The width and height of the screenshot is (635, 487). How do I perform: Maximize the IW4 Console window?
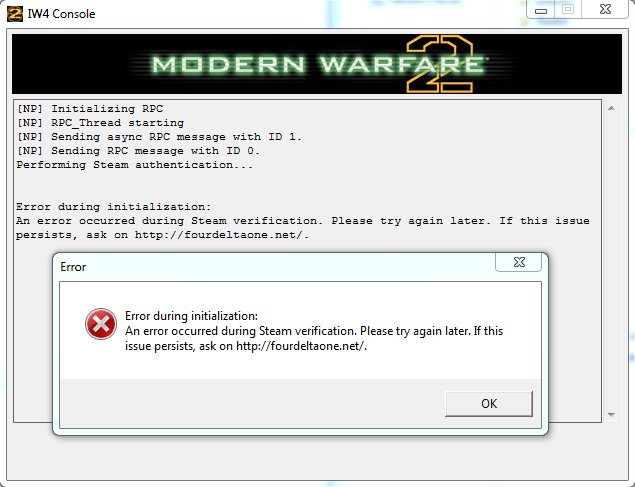point(568,10)
